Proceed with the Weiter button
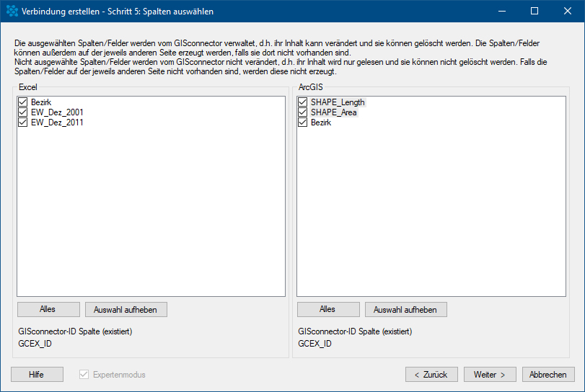 pos(490,375)
